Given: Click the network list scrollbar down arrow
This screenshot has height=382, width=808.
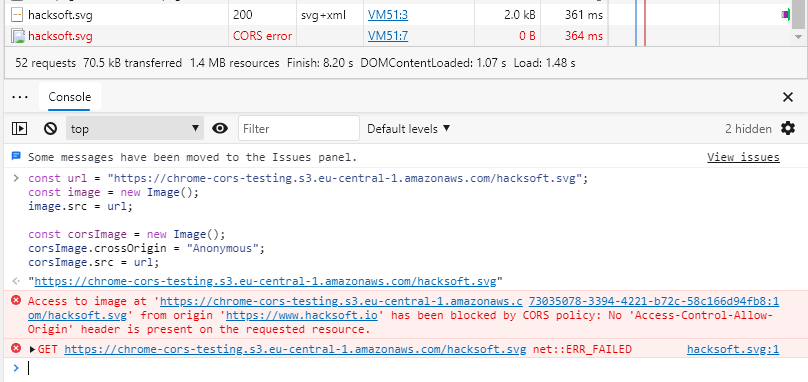Looking at the screenshot, I should [798, 37].
